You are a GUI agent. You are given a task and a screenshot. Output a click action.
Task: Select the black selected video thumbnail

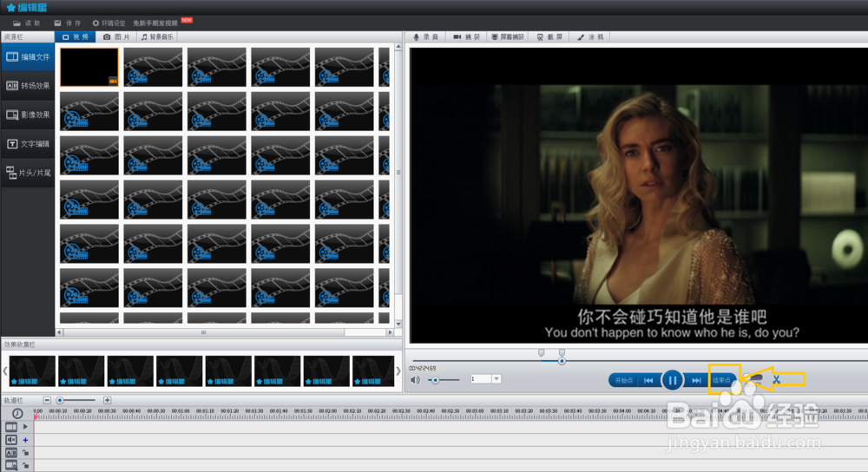(x=89, y=67)
